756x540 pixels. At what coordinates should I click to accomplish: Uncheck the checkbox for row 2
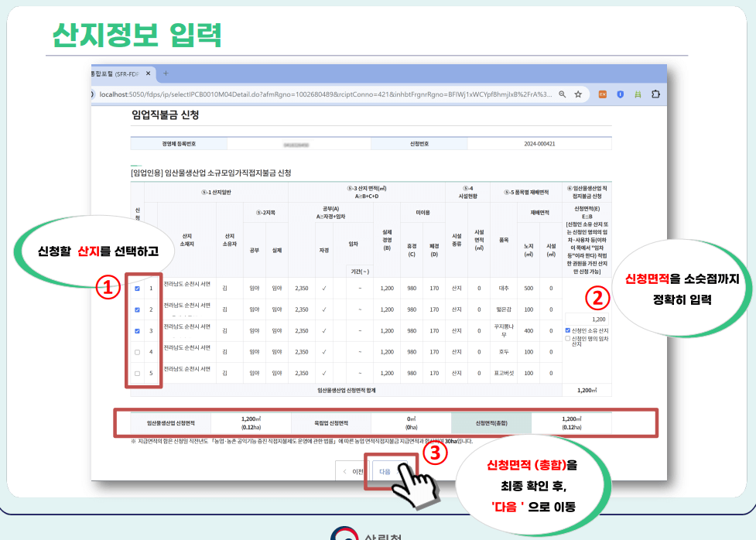138,309
